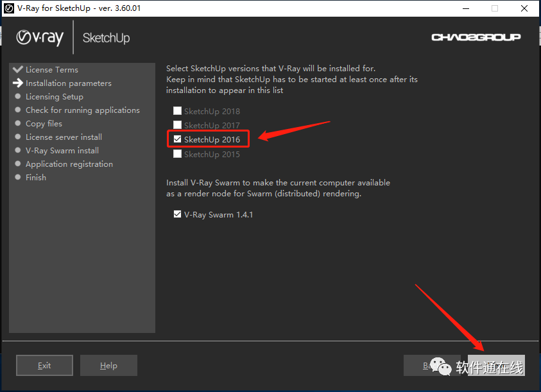Select the V-Ray Swarm install step
This screenshot has height=392, width=541.
coord(62,151)
